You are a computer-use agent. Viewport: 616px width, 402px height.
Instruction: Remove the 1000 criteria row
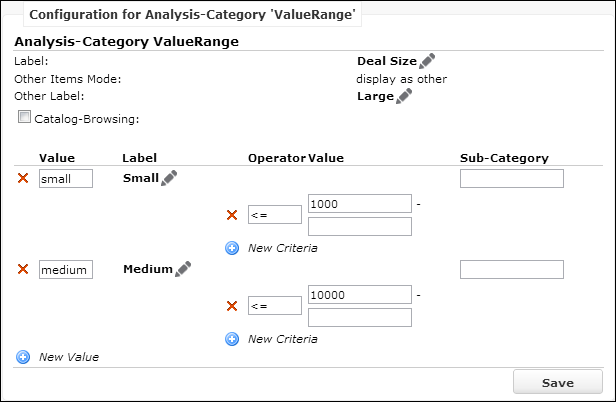tap(232, 215)
